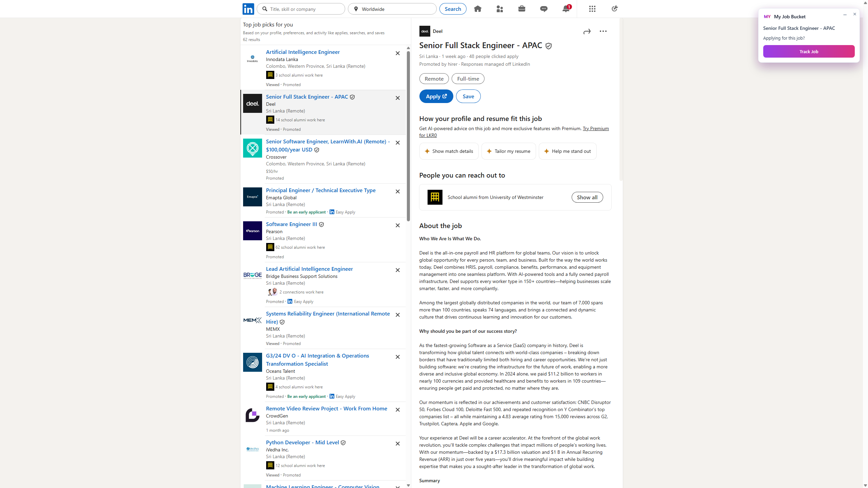The image size is (868, 488).
Task: Open the CrowdGen company logo
Action: 253,415
